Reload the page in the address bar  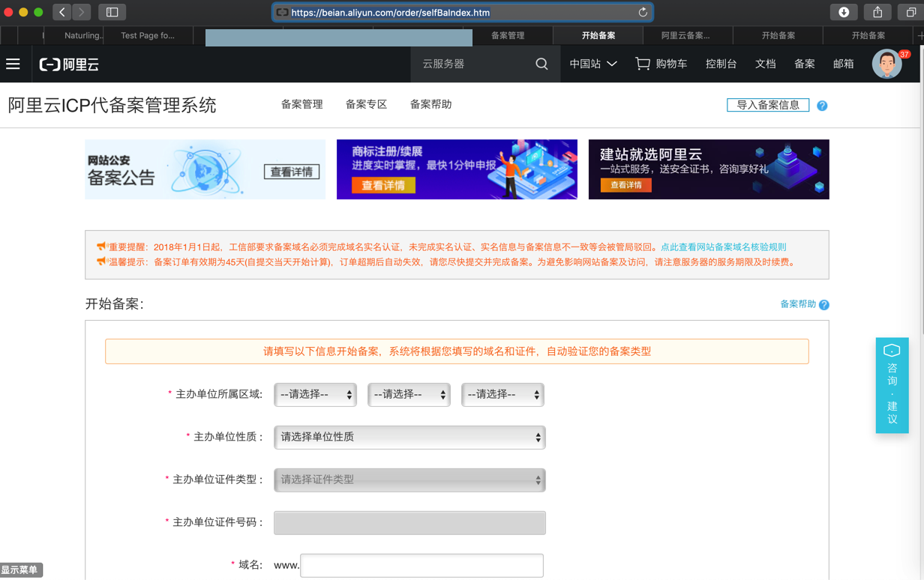pos(643,12)
